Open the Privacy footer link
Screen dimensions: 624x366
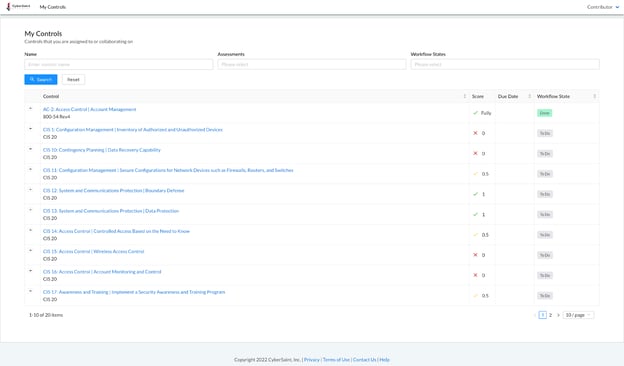pyautogui.click(x=312, y=360)
